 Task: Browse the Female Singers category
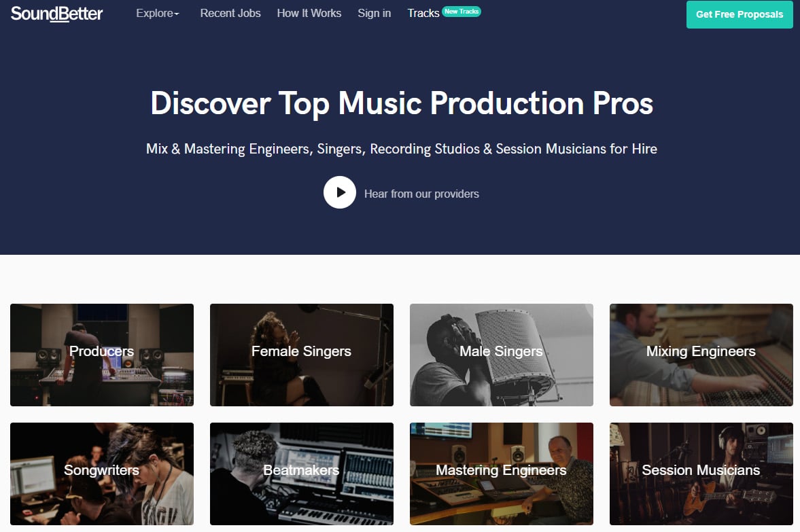pyautogui.click(x=301, y=355)
